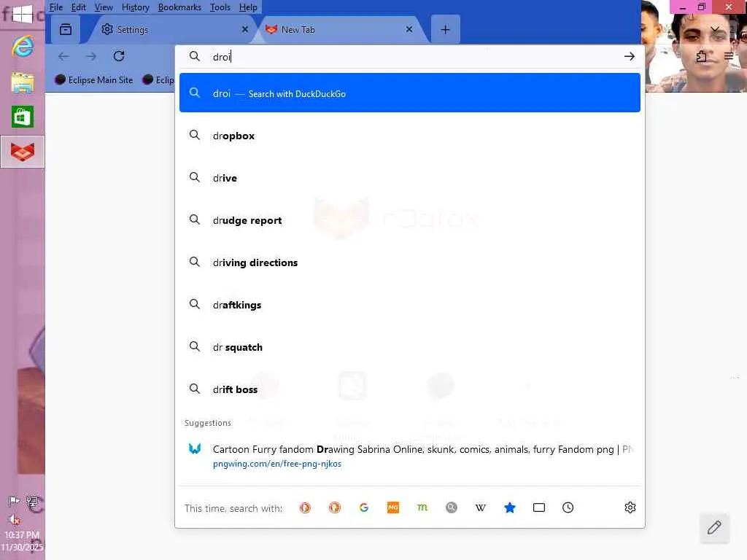
Task: Search in open Tabs icon
Action: (x=539, y=507)
